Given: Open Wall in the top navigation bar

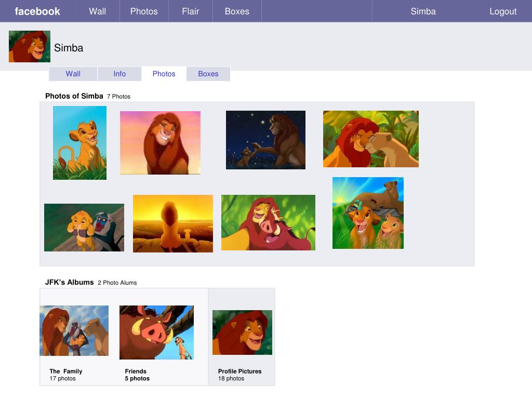Looking at the screenshot, I should click(97, 11).
